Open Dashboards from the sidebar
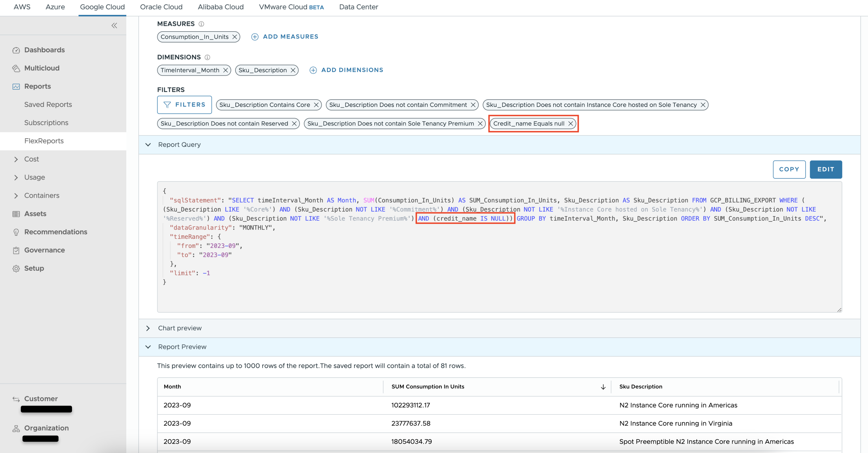Image resolution: width=868 pixels, height=453 pixels. coord(44,50)
